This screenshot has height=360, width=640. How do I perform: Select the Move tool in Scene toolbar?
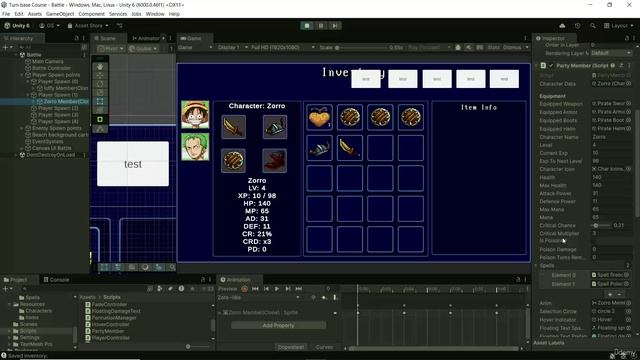point(100,75)
